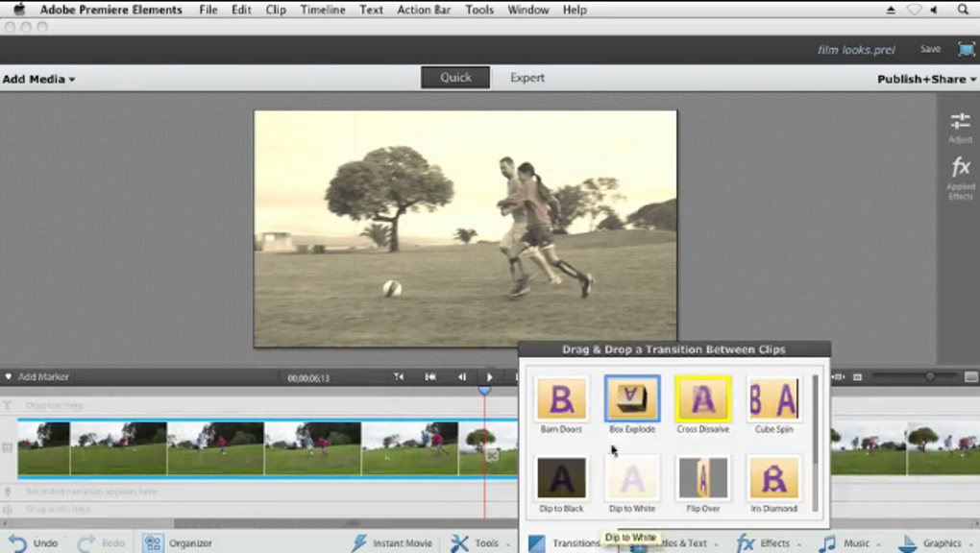Choose the Dip to Black transition

(561, 478)
